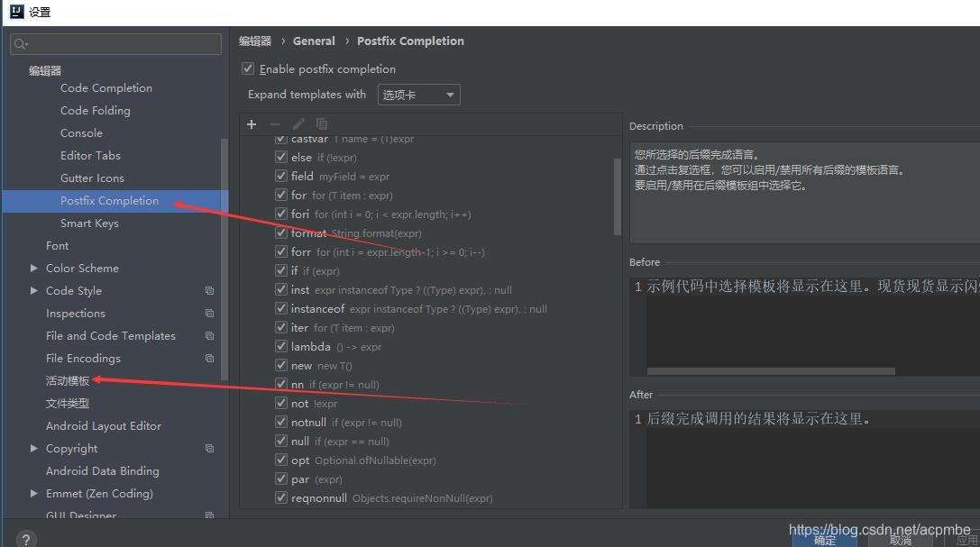Screen dimensions: 980x547
Task: Click General in the breadcrumb
Action: [314, 41]
